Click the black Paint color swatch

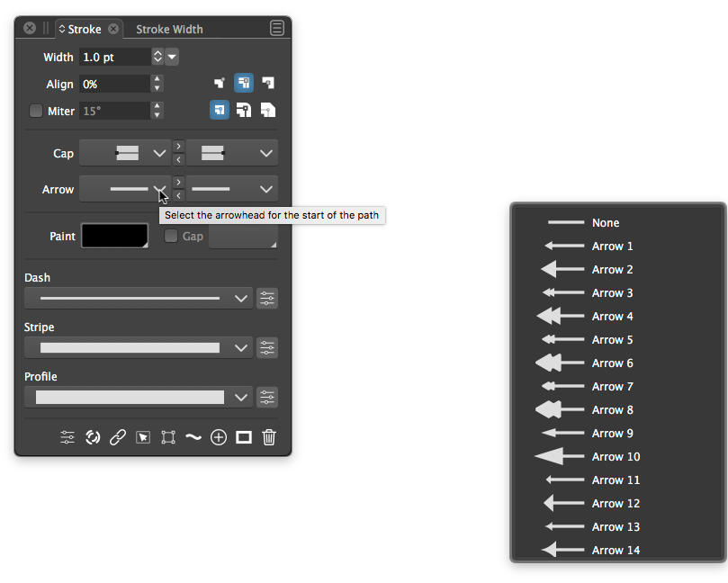tap(114, 236)
